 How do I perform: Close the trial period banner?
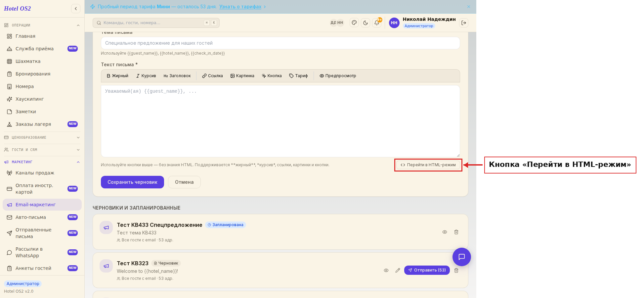pyautogui.click(x=469, y=7)
